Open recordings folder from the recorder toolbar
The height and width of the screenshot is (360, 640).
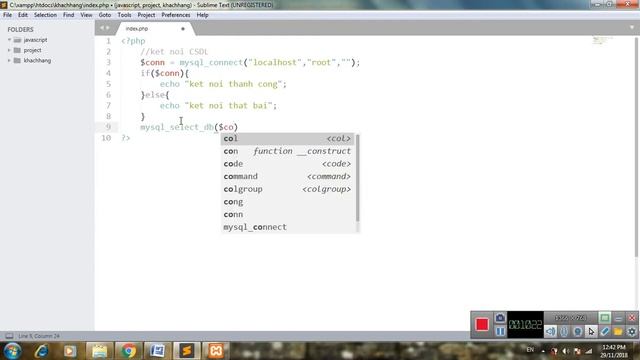pos(618,331)
